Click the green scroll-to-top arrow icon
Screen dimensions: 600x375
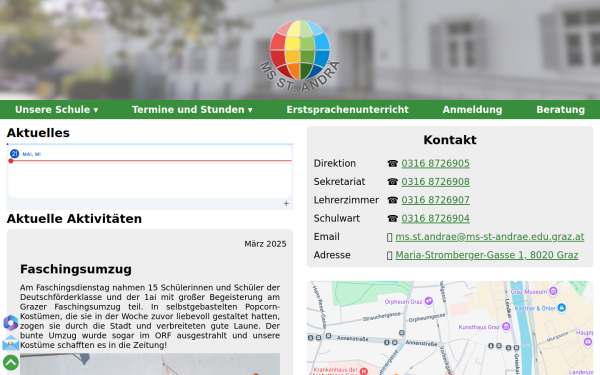(11, 362)
